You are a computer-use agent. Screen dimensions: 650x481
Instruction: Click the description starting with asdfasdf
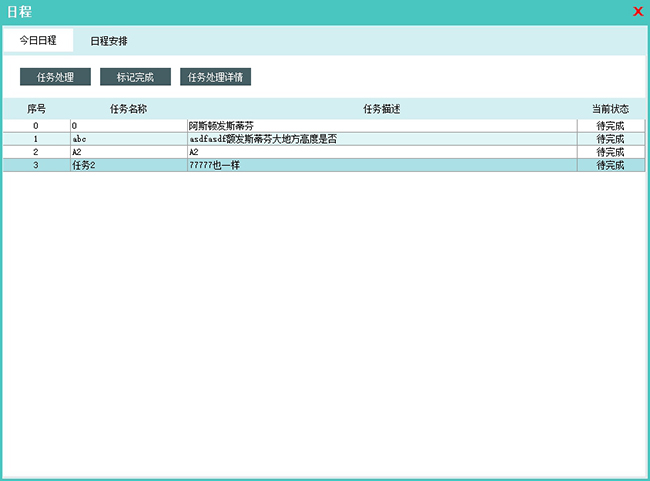tap(263, 139)
